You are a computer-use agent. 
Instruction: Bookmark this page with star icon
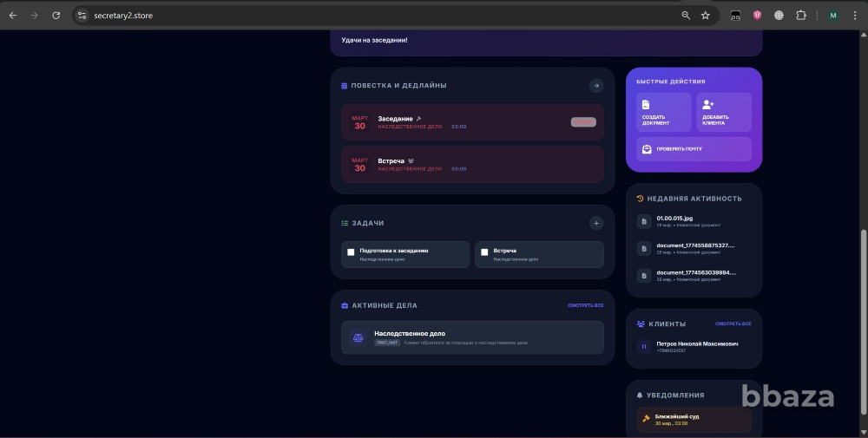[x=706, y=16]
